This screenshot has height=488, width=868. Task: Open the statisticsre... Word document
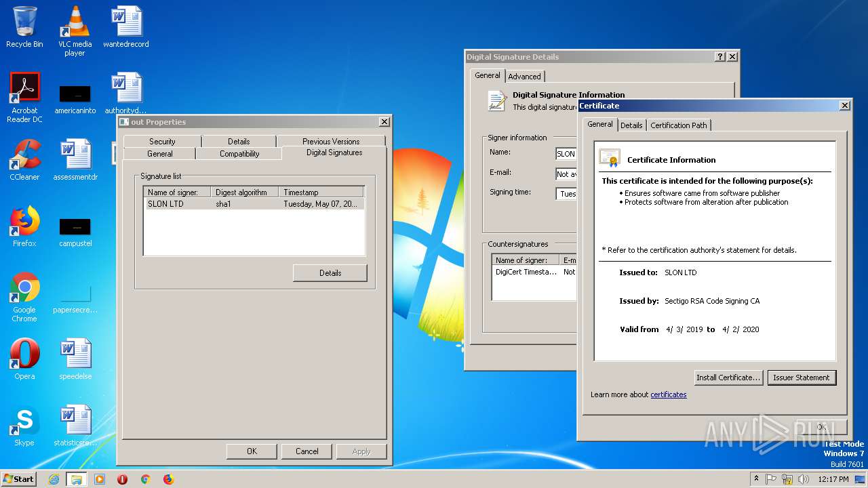point(75,426)
